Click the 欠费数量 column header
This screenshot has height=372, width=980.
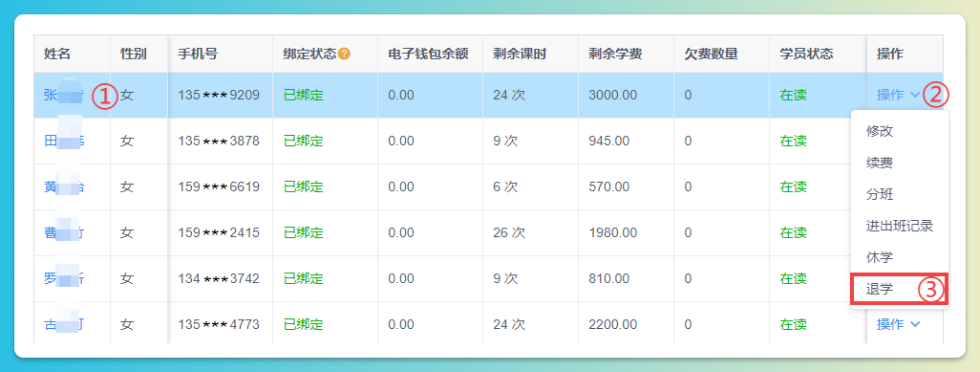[712, 54]
